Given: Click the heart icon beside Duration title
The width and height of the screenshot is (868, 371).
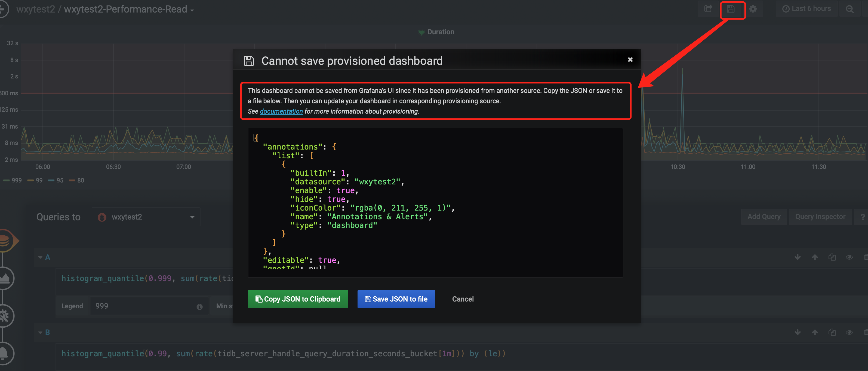Looking at the screenshot, I should point(421,32).
